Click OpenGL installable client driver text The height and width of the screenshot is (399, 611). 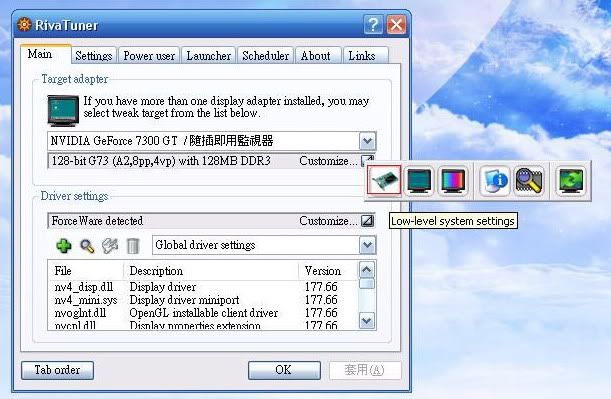tap(204, 313)
